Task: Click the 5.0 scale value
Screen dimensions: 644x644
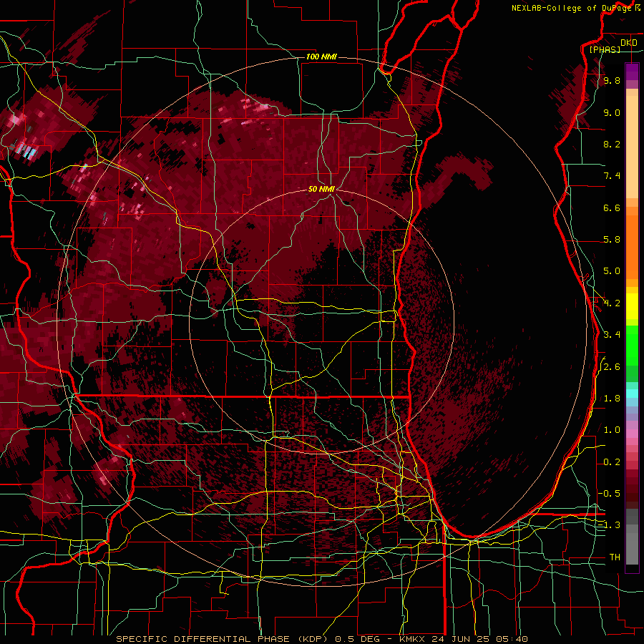Action: tap(612, 271)
